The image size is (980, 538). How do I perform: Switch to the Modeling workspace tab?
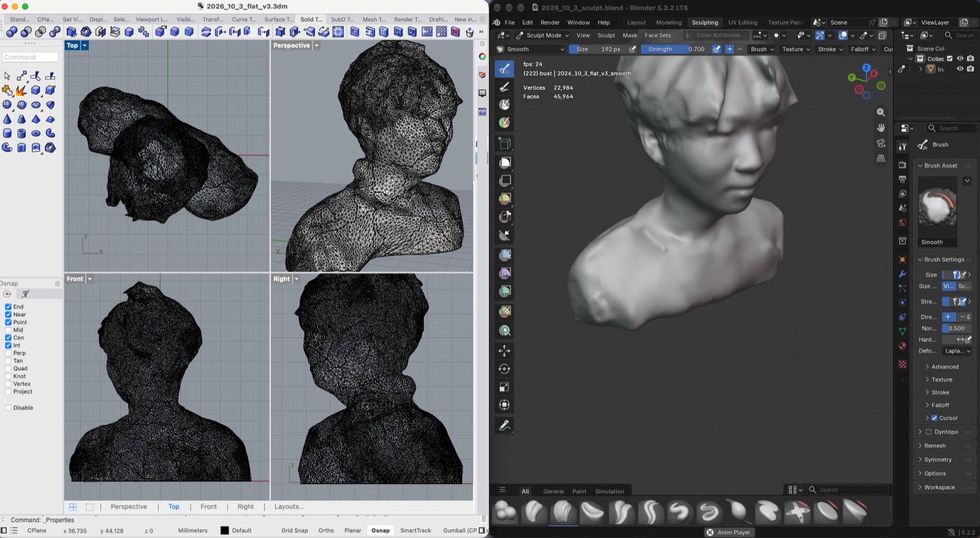tap(668, 23)
